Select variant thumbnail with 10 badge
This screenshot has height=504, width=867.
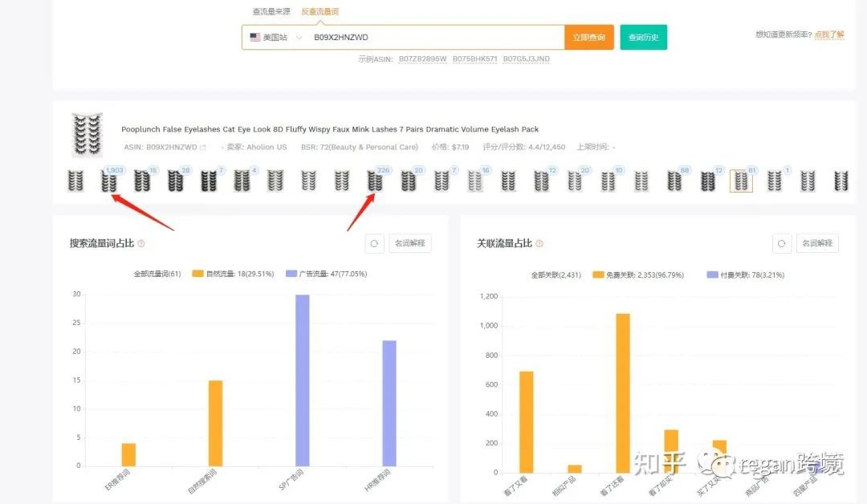[x=609, y=181]
